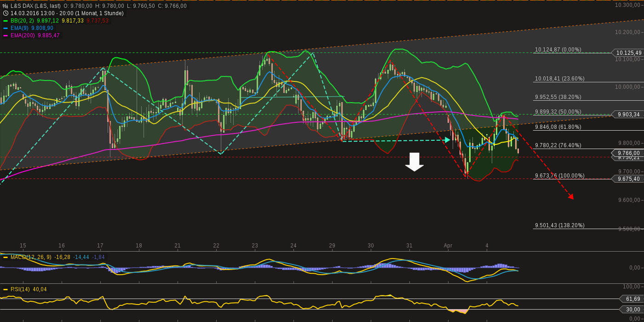Click the low value L: 9.760,50
The height and width of the screenshot is (322, 644).
click(x=141, y=6)
